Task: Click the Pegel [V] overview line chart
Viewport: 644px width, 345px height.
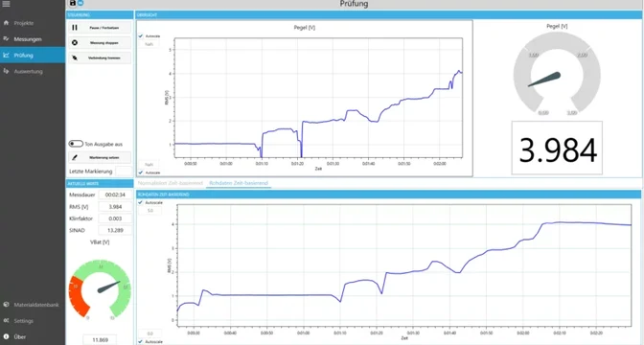Action: pos(318,98)
